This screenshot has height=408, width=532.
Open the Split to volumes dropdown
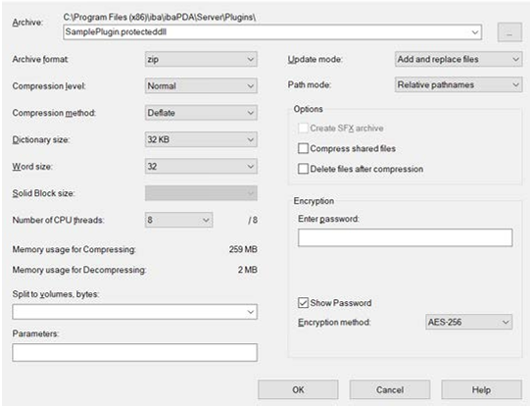(134, 312)
